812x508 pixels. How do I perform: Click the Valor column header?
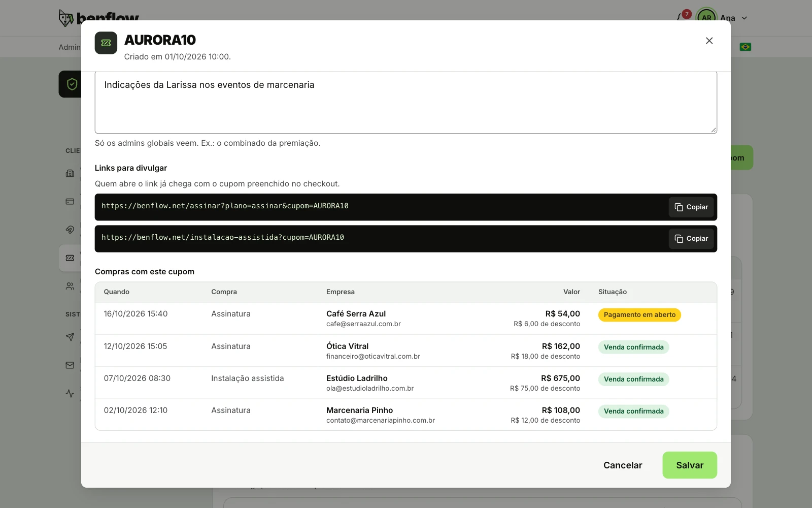(x=571, y=292)
